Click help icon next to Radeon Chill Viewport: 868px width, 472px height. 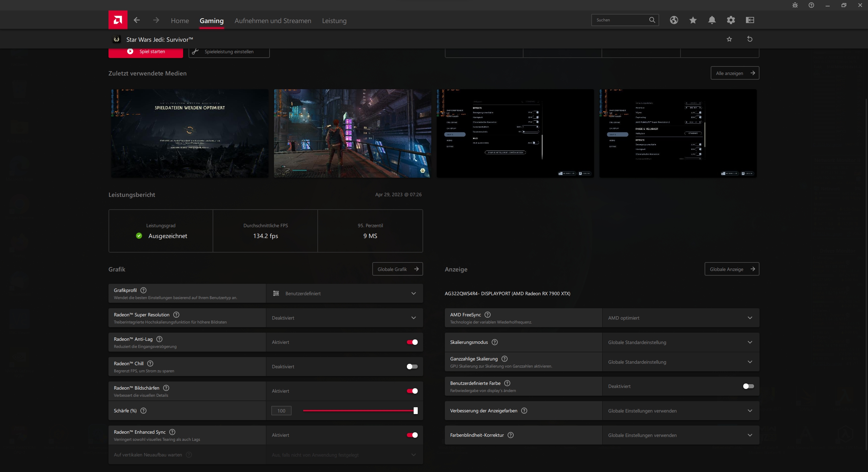(x=150, y=363)
